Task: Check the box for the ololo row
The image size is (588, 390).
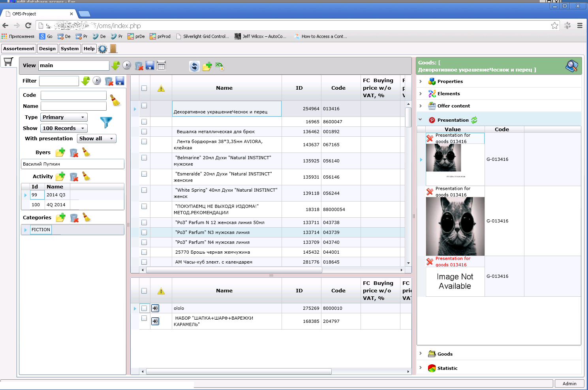Action: 144,308
